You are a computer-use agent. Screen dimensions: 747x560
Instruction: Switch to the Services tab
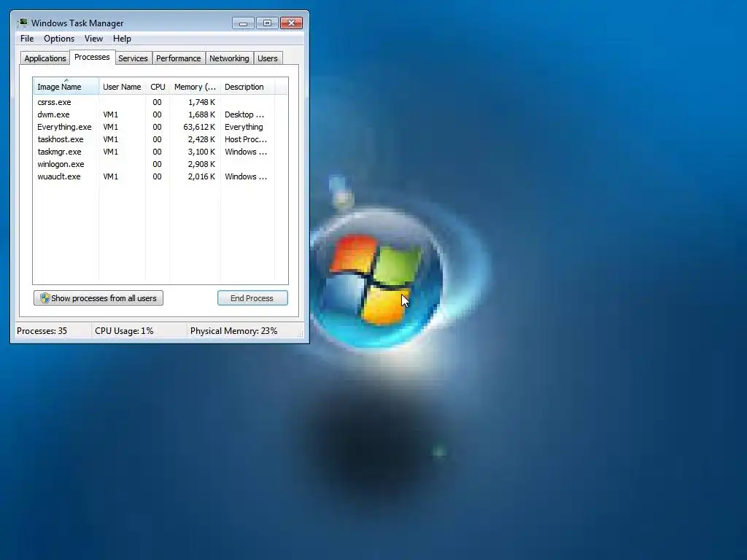pos(133,58)
